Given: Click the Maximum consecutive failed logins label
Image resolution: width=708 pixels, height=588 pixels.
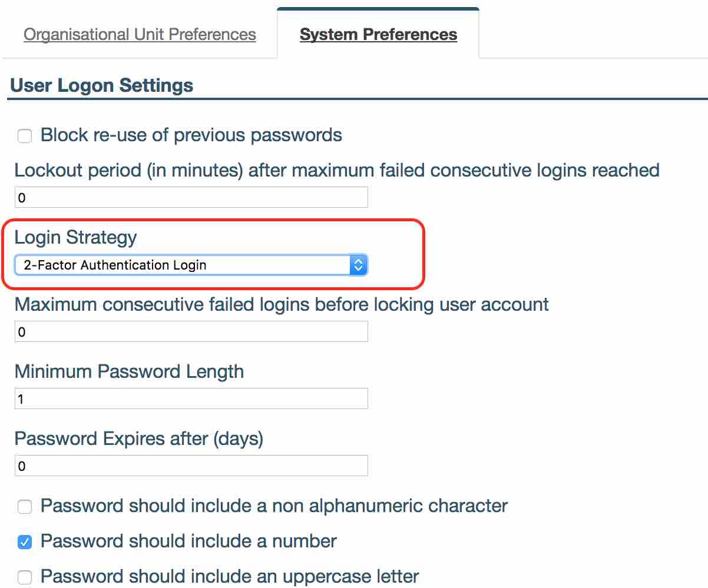Looking at the screenshot, I should coord(282,304).
